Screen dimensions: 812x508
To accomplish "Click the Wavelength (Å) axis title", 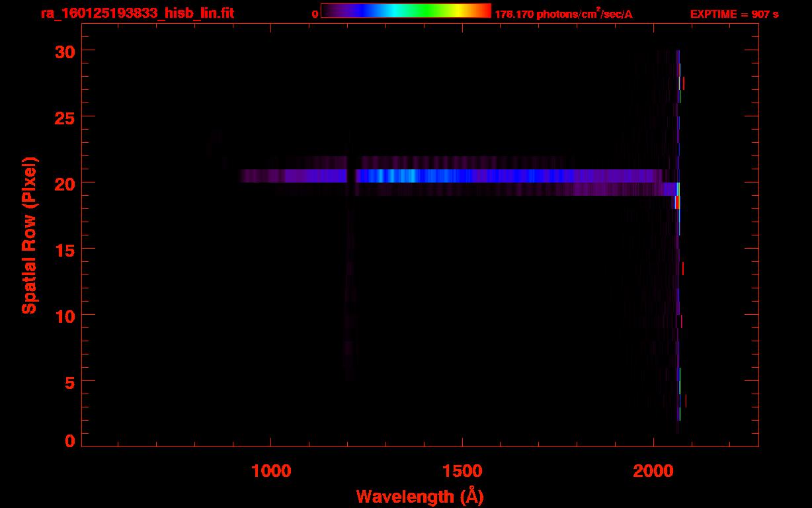I will click(x=420, y=496).
